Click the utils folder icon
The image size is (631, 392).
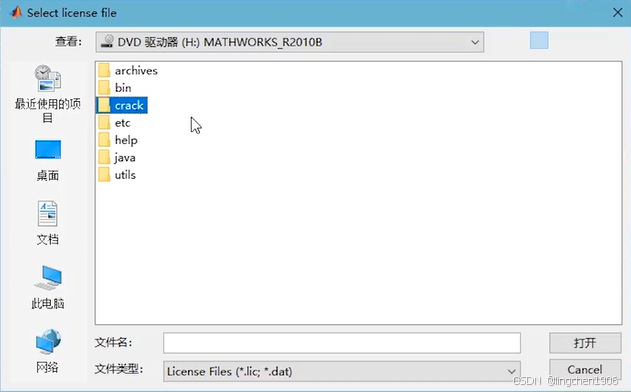(104, 175)
